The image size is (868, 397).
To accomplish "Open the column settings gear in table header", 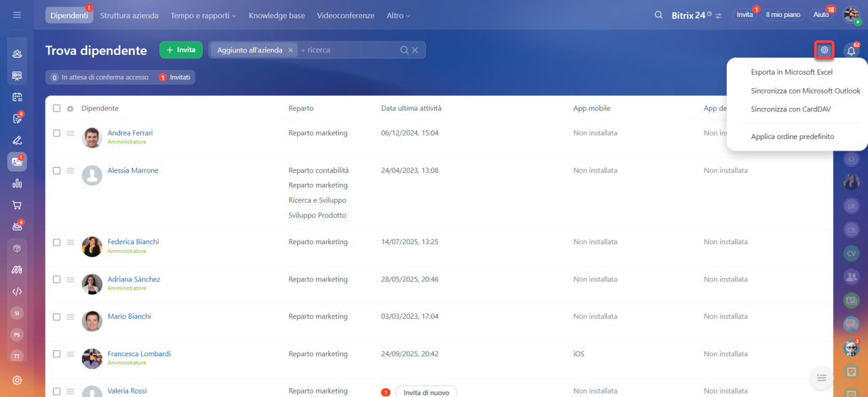I will coord(70,109).
